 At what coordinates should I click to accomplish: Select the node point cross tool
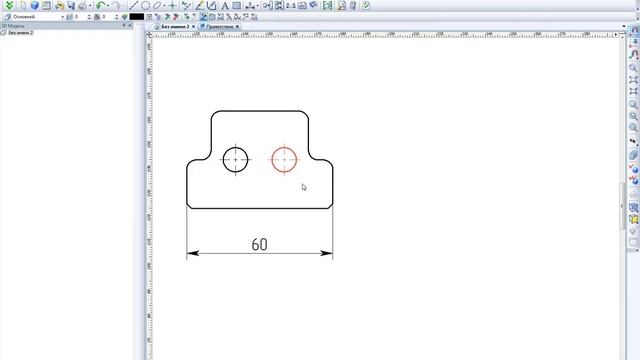click(172, 6)
